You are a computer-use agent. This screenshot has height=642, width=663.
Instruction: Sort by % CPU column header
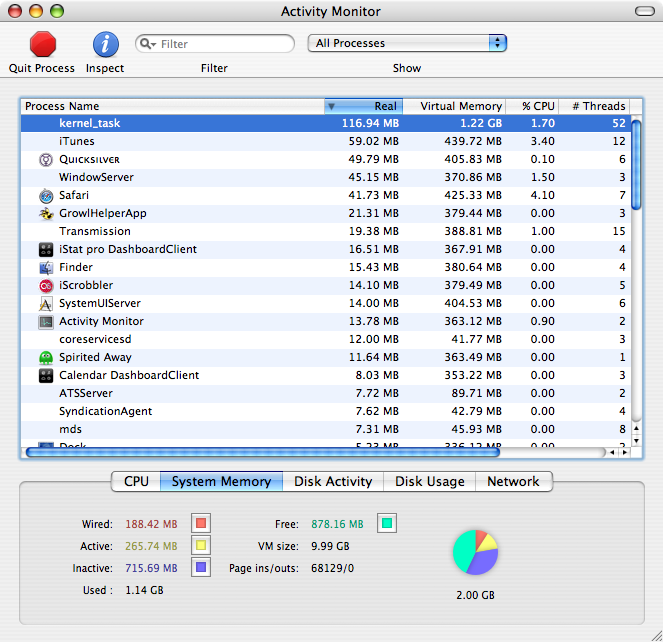tap(532, 106)
